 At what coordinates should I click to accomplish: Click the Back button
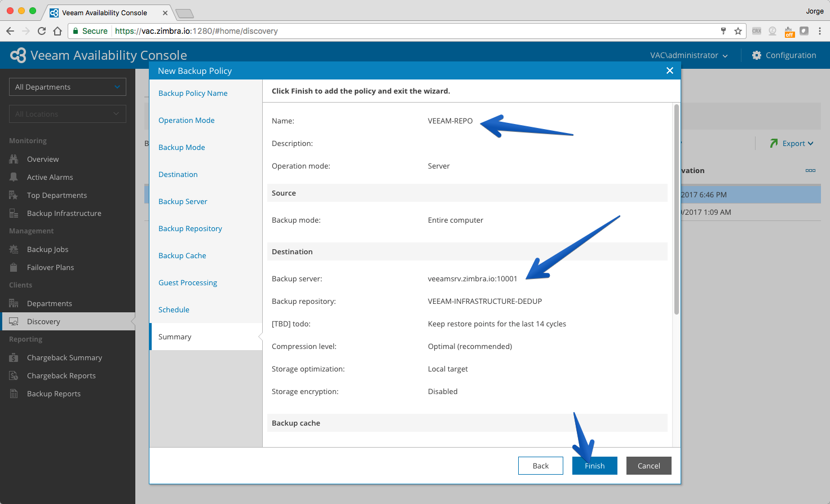click(541, 466)
